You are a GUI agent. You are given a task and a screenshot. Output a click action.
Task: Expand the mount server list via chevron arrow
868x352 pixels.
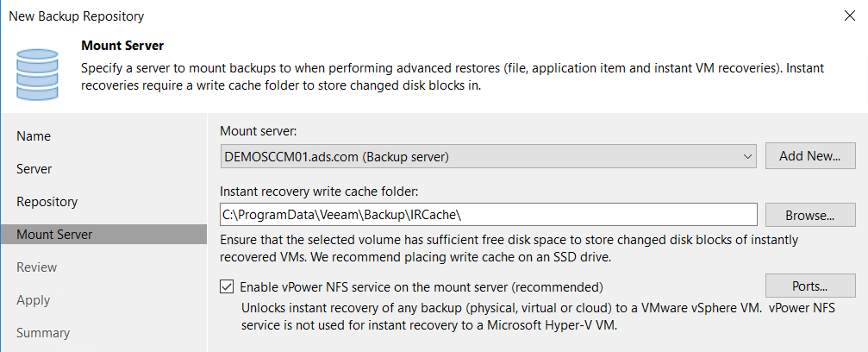pyautogui.click(x=747, y=157)
